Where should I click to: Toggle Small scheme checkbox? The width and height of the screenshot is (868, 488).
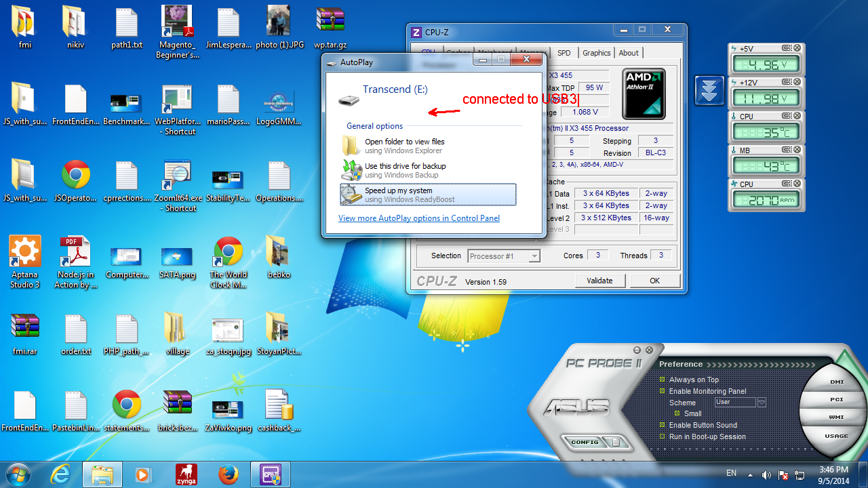677,413
